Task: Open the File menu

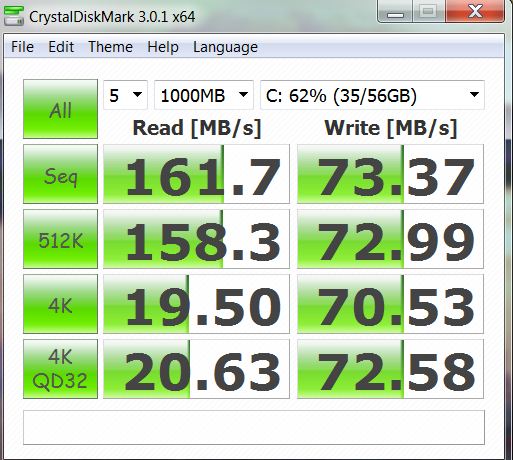Action: [22, 47]
